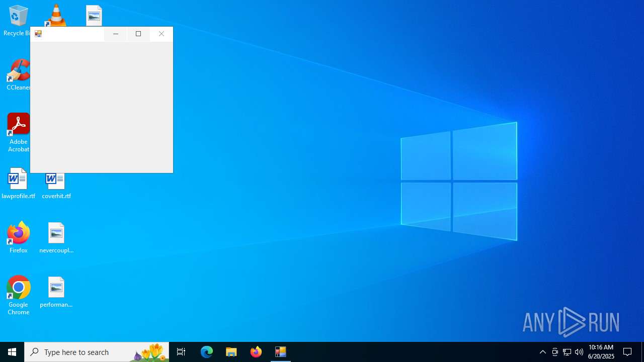Close the small blank window
Viewport: 644px width, 362px height.
click(162, 34)
